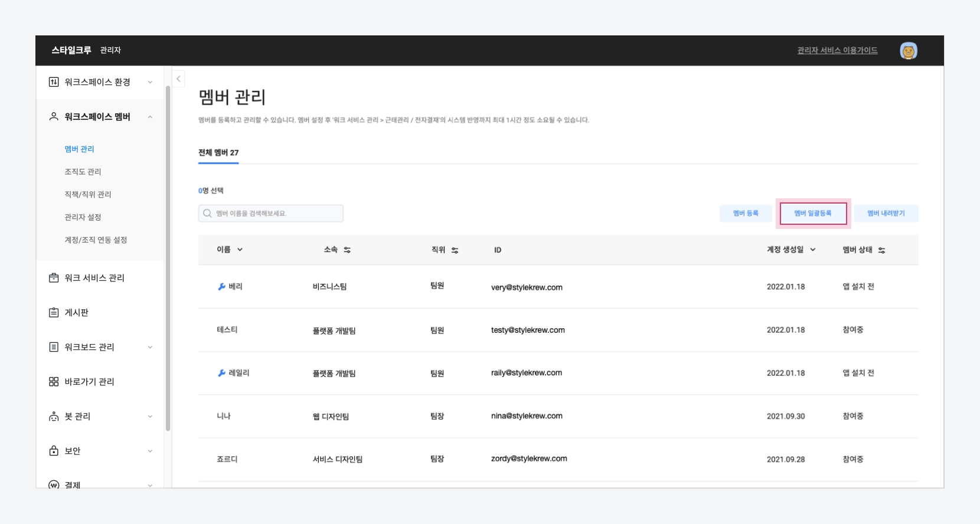Select 조직도 관리 in the sidebar
This screenshot has width=980, height=524.
pos(83,172)
